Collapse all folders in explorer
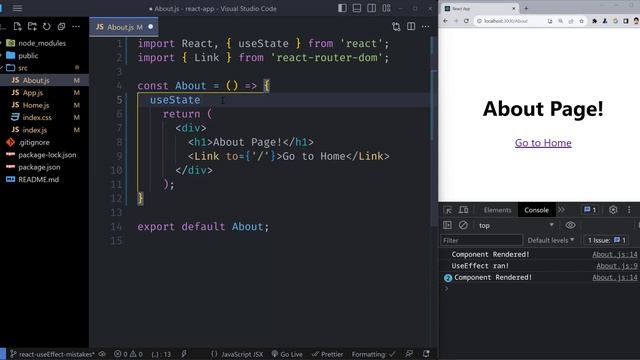This screenshot has width=640, height=360. tap(61, 27)
